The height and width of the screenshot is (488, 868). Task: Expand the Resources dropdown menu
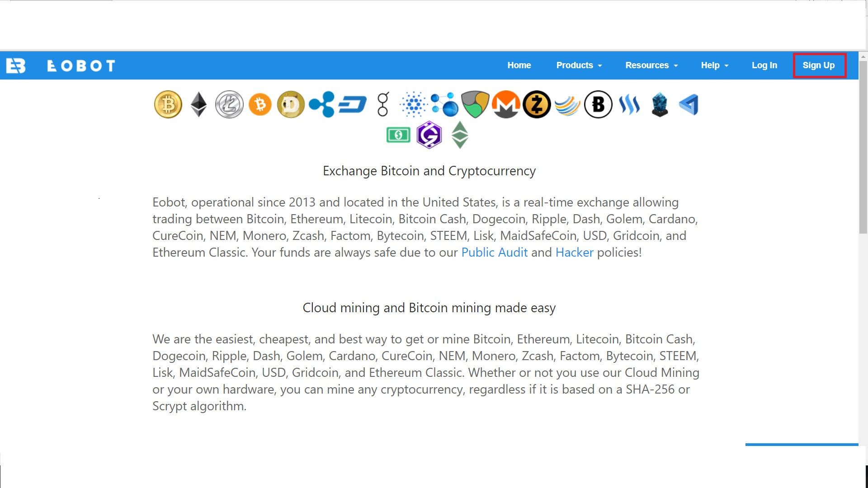651,65
